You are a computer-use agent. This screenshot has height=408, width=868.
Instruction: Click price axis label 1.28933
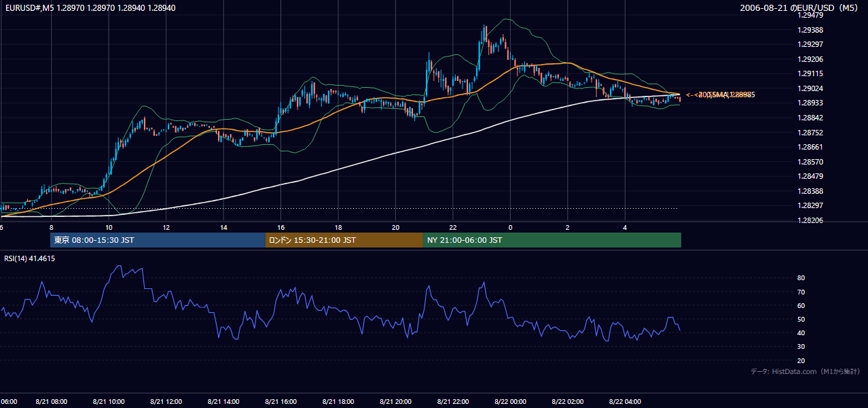(x=810, y=103)
